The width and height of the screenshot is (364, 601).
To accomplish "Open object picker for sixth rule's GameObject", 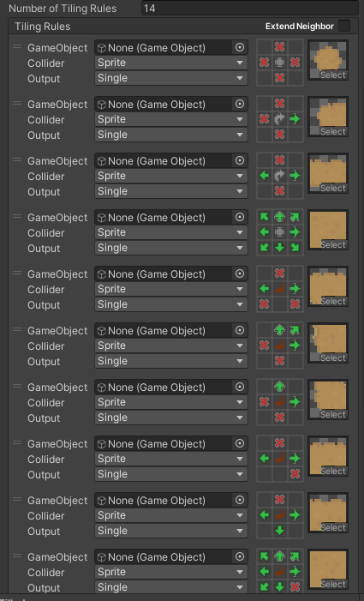I will pyautogui.click(x=240, y=330).
